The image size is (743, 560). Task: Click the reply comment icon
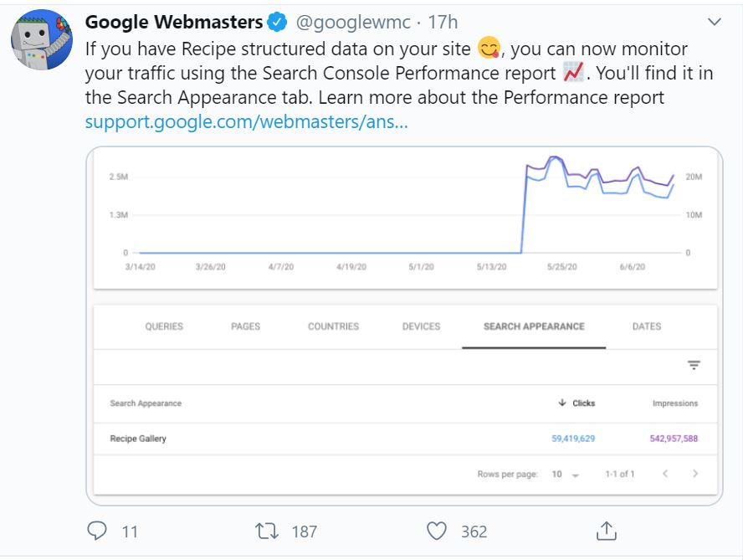coord(98,531)
